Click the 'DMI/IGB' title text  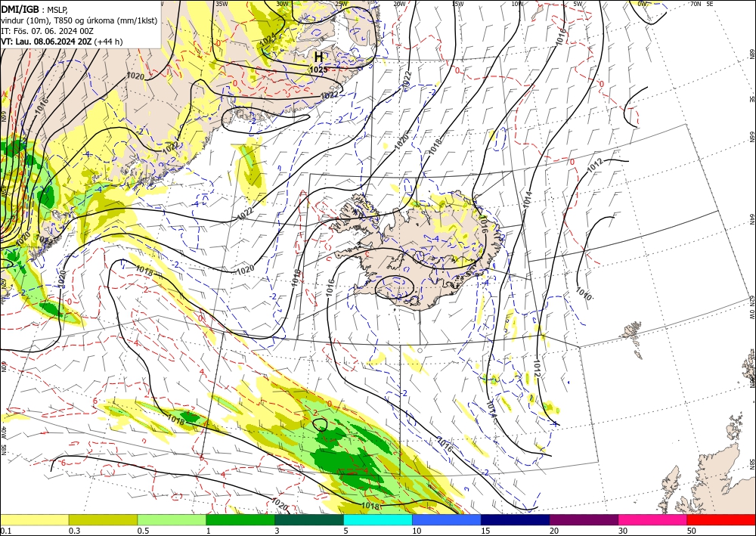click(20, 9)
